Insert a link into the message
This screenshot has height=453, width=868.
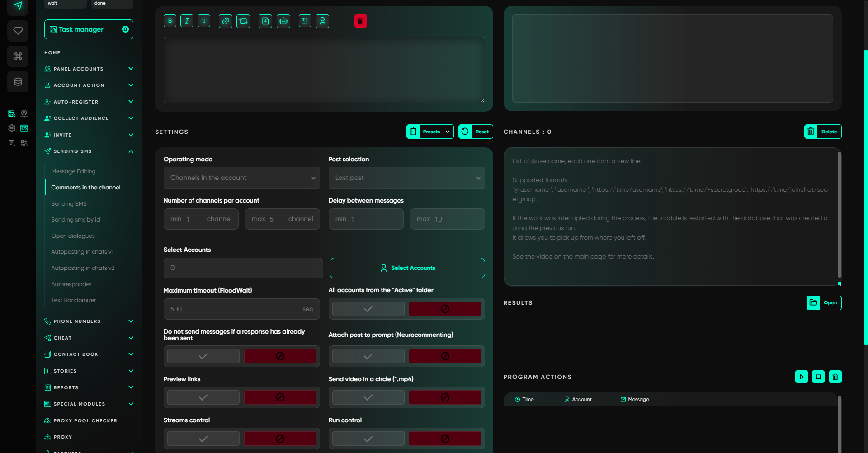tap(225, 21)
